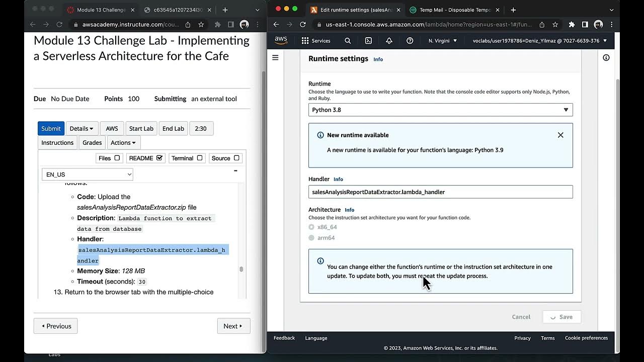Open the AWS Services menu grid icon
This screenshot has width=644, height=362.
(x=305, y=41)
